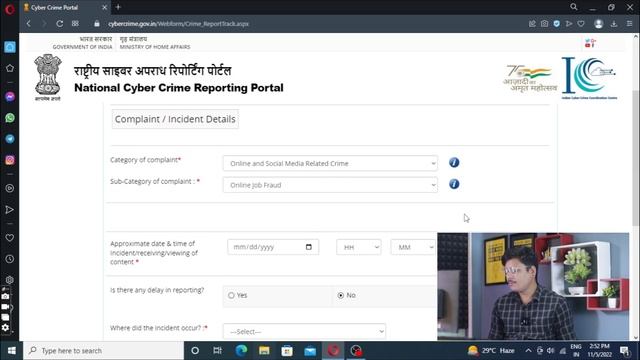Viewport: 640px width, 360px height.
Task: Open the profile account icon
Action: tap(599, 24)
